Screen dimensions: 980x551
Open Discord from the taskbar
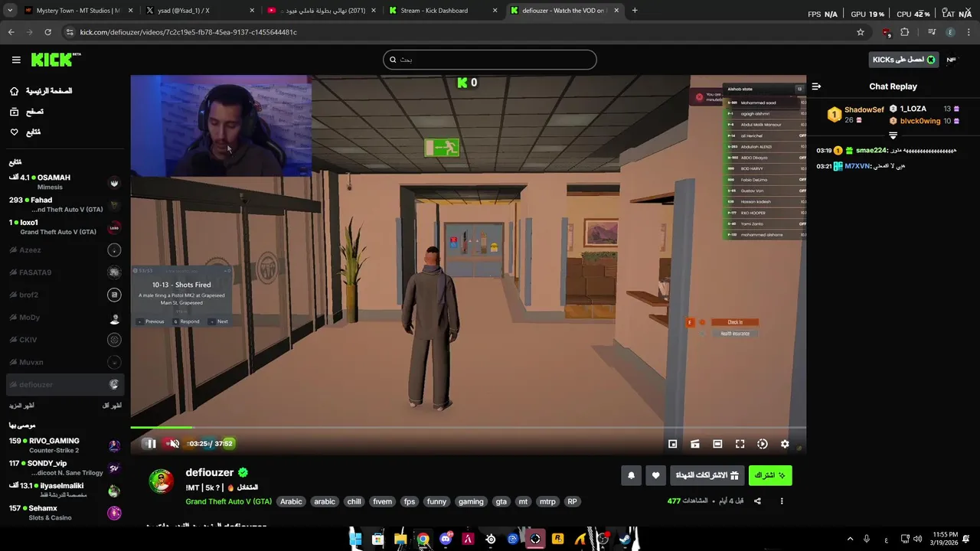[446, 540]
